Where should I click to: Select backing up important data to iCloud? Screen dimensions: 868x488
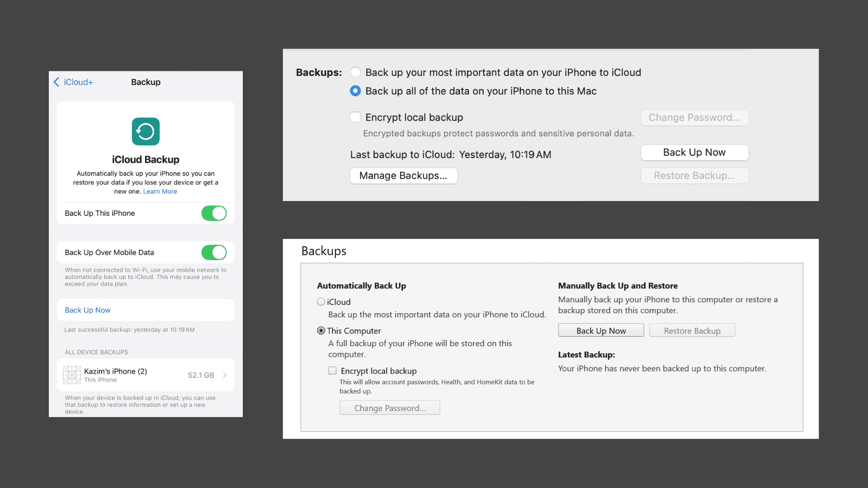pyautogui.click(x=355, y=72)
